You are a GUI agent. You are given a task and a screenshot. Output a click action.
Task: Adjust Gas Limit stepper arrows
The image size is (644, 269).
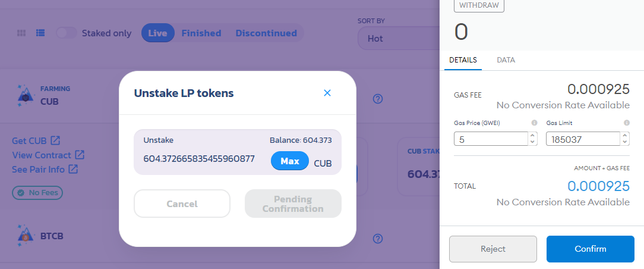pyautogui.click(x=625, y=139)
